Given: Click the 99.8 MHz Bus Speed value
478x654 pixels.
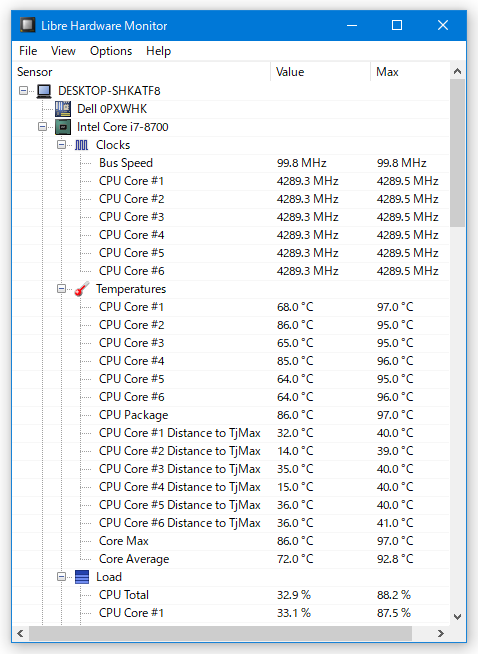Looking at the screenshot, I should (302, 163).
